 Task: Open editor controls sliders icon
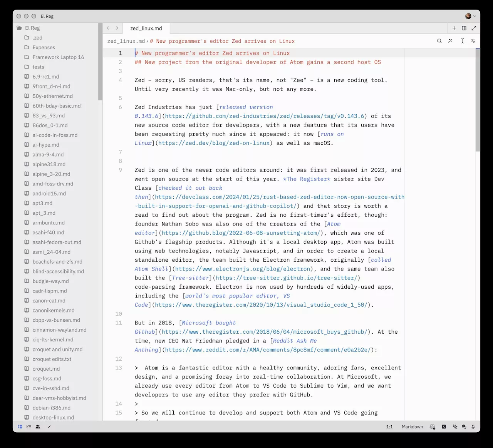[473, 41]
